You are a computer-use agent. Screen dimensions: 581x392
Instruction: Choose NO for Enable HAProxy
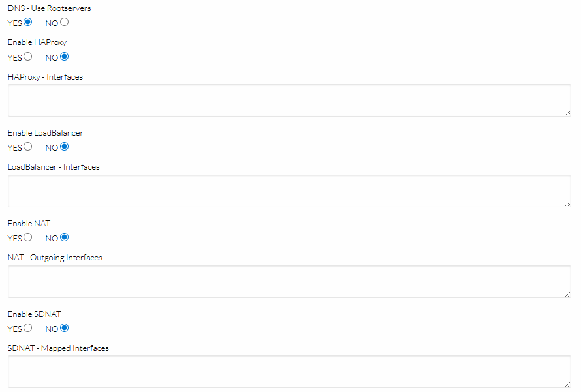tap(64, 56)
